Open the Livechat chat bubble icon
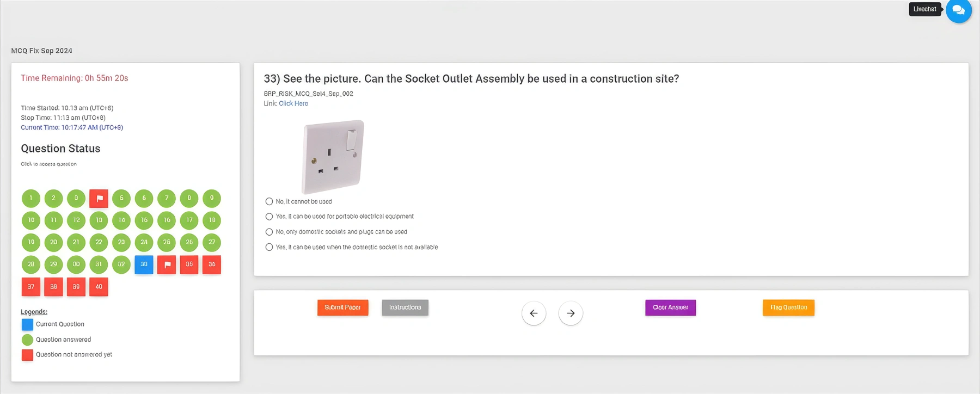 [958, 10]
